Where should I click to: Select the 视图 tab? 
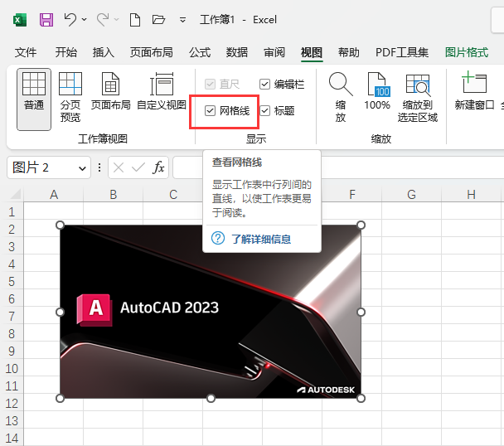pos(312,52)
